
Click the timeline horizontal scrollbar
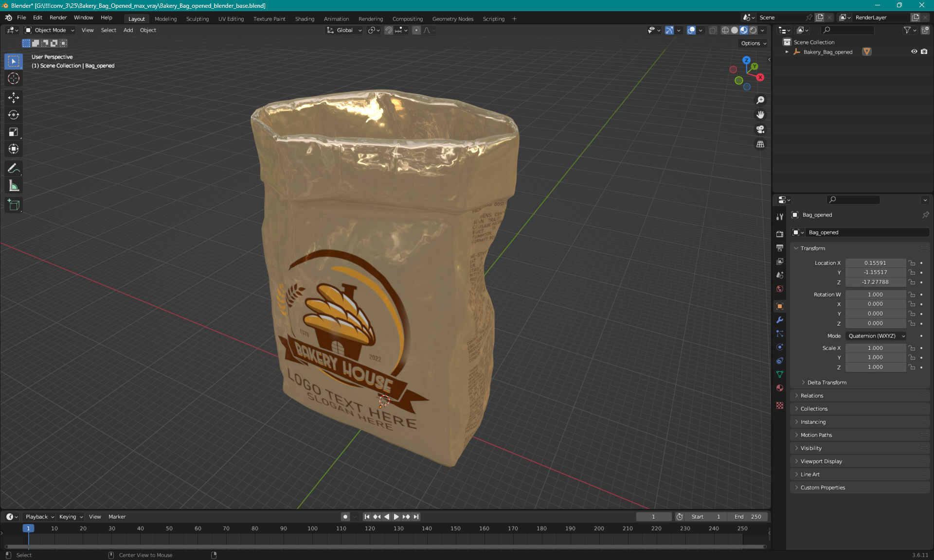point(385,546)
